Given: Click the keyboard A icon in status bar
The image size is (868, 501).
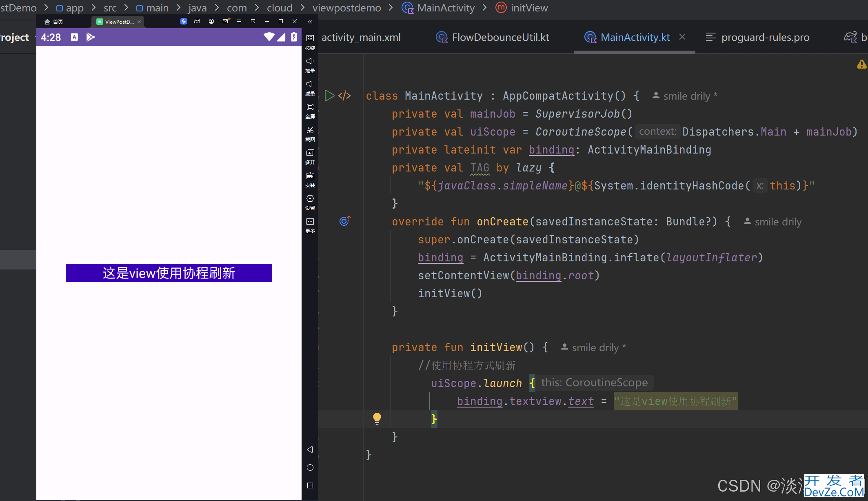Looking at the screenshot, I should (74, 37).
